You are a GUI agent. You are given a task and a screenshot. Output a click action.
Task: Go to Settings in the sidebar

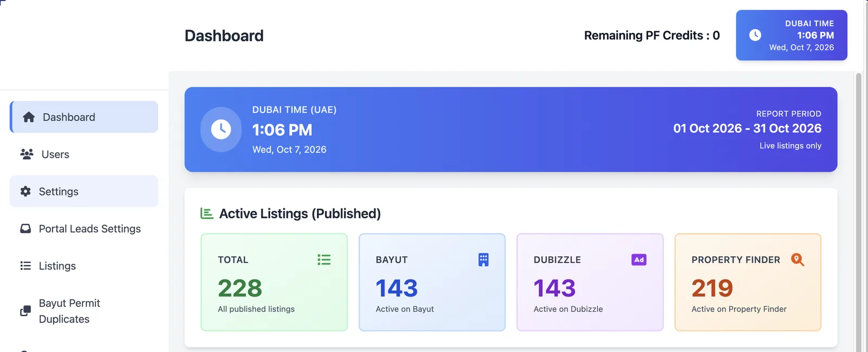[x=84, y=191]
